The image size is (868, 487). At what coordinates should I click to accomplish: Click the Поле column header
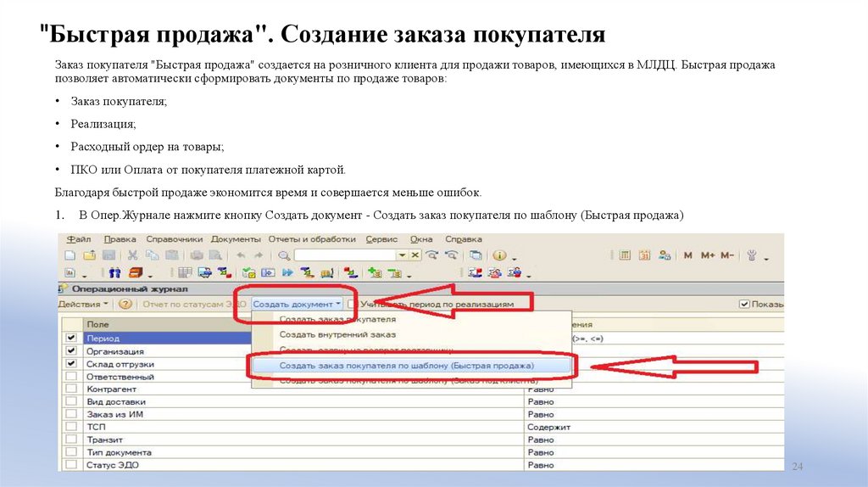click(x=166, y=324)
